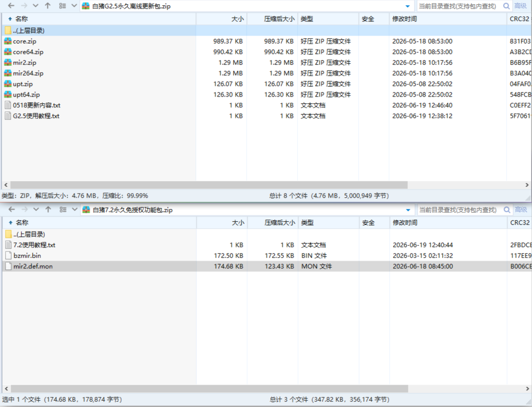Image resolution: width=532 pixels, height=407 pixels.
Task: Select core.zip file icon
Action: (x=8, y=42)
